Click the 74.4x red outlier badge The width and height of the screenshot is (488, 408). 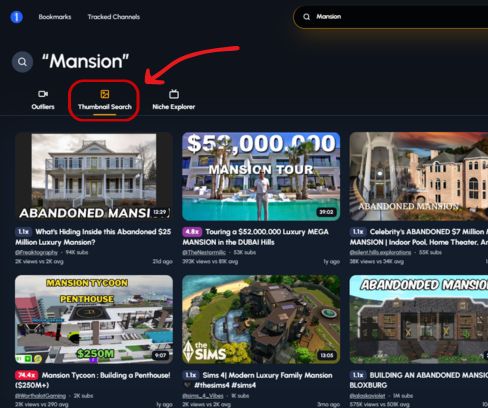point(27,375)
